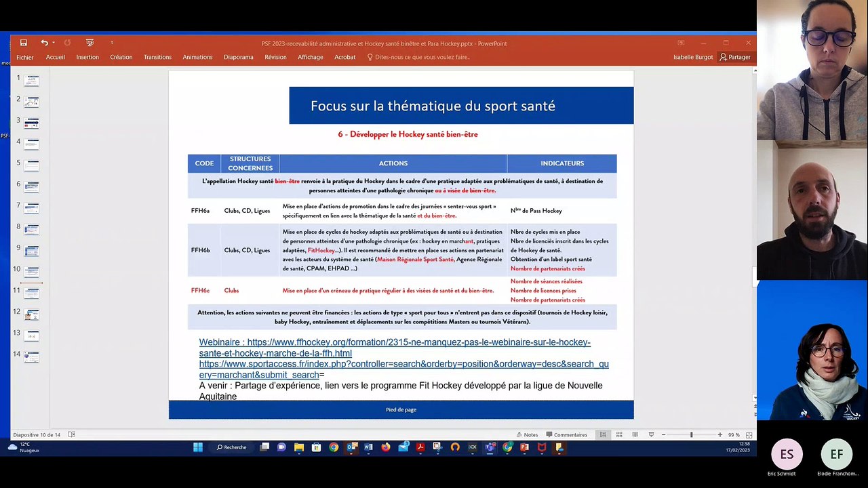Open Microsoft Store from taskbar
Viewport: 868px width, 488px height.
316,447
